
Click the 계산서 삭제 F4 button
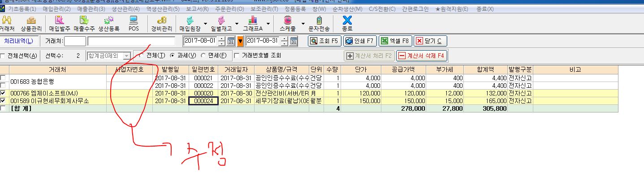(422, 56)
